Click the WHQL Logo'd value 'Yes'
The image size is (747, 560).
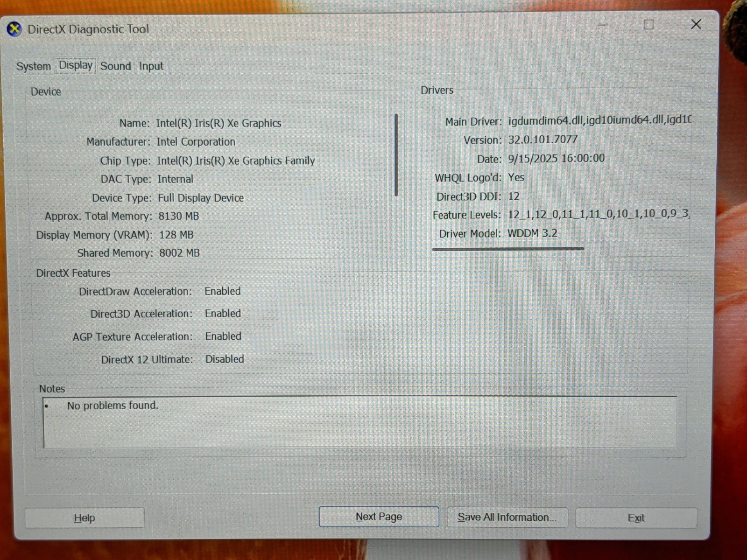point(516,177)
